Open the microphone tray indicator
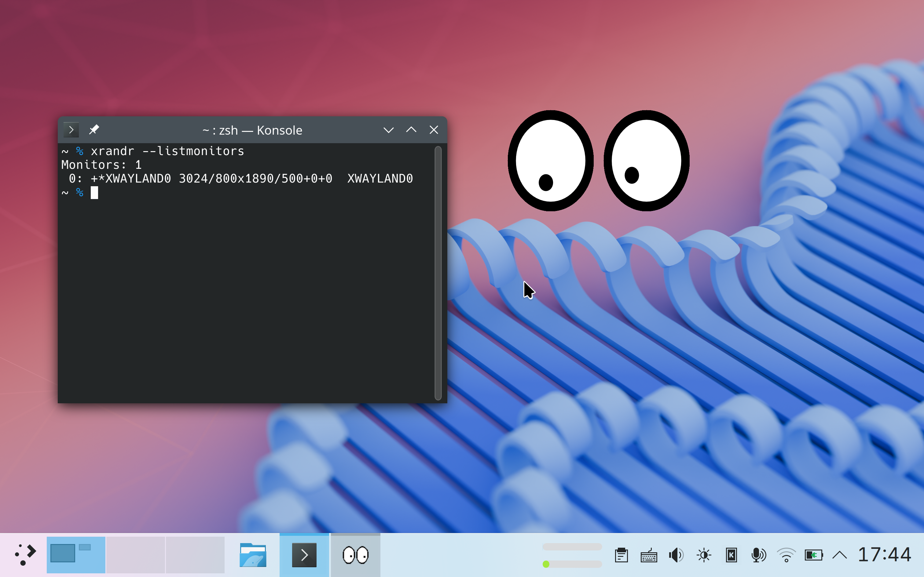Viewport: 924px width, 577px height. click(758, 555)
